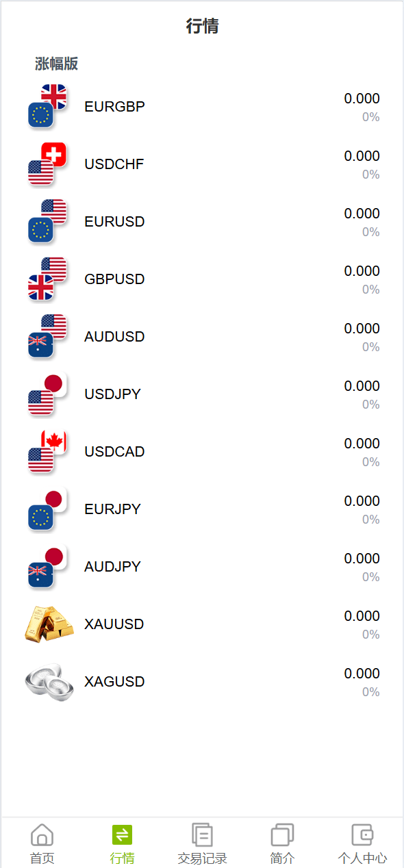The image size is (404, 868).
Task: Select the AUDUSD pair label
Action: [x=114, y=337]
